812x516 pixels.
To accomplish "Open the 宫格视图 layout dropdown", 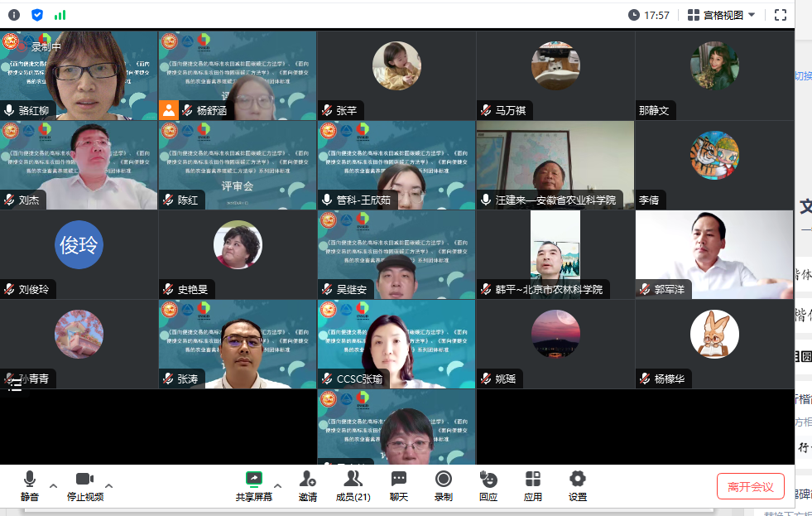I will tap(722, 15).
